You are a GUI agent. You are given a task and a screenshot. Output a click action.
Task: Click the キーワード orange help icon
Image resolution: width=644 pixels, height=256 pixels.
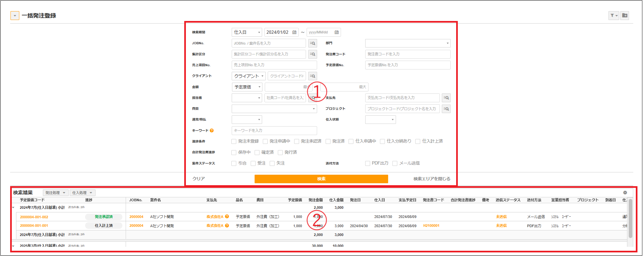point(212,130)
